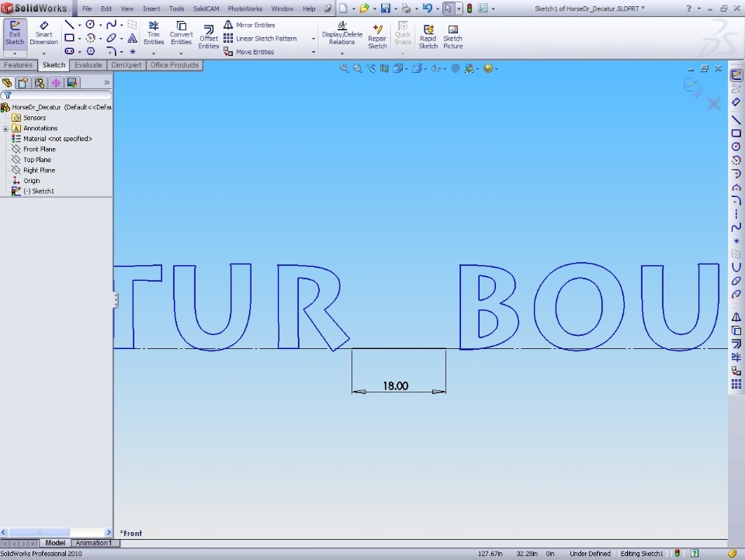Select the Line tool in the ribbon
This screenshot has height=560, width=745.
[x=69, y=25]
